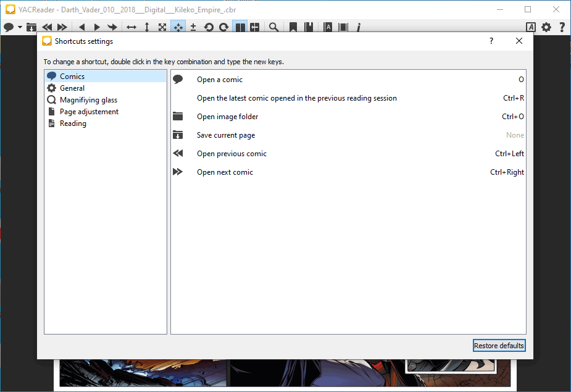Click the Set bookmark toolbar icon

(x=293, y=27)
